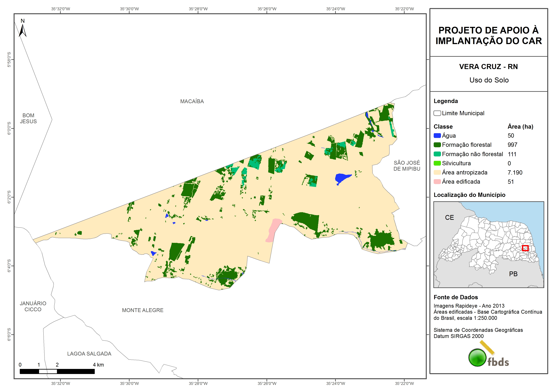
Task: Click the Limite Municipal legend symbol
Action: 437,113
